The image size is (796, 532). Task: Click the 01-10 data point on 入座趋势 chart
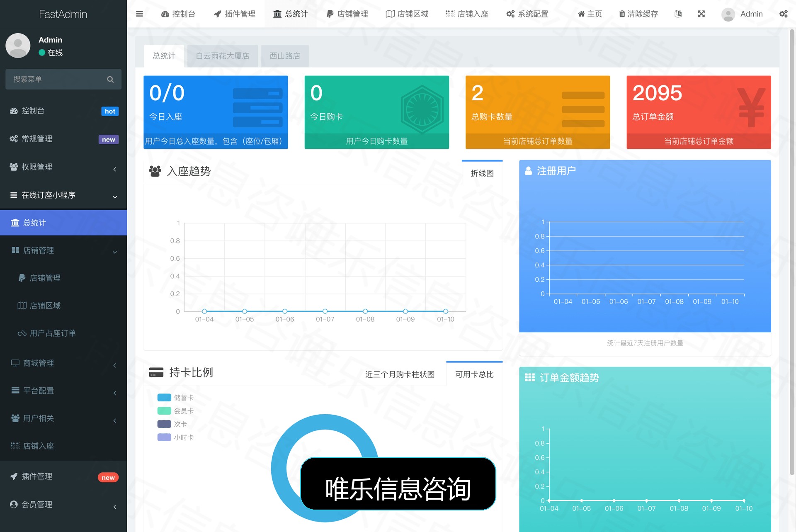[x=445, y=311]
